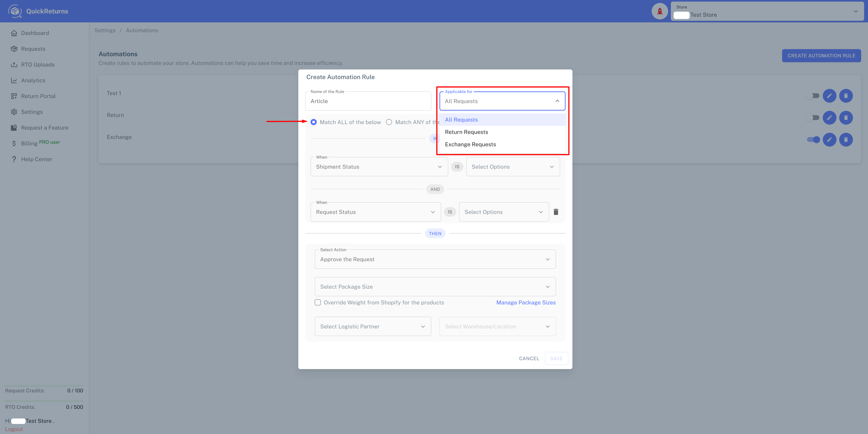Check Override Weight from Shopify

coord(318,303)
